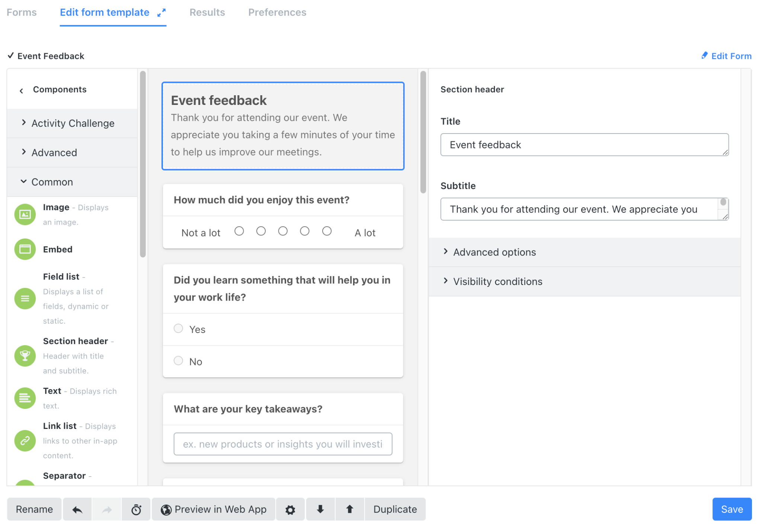The image size is (762, 532).
Task: Choose the Yes radio option
Action: pyautogui.click(x=179, y=329)
